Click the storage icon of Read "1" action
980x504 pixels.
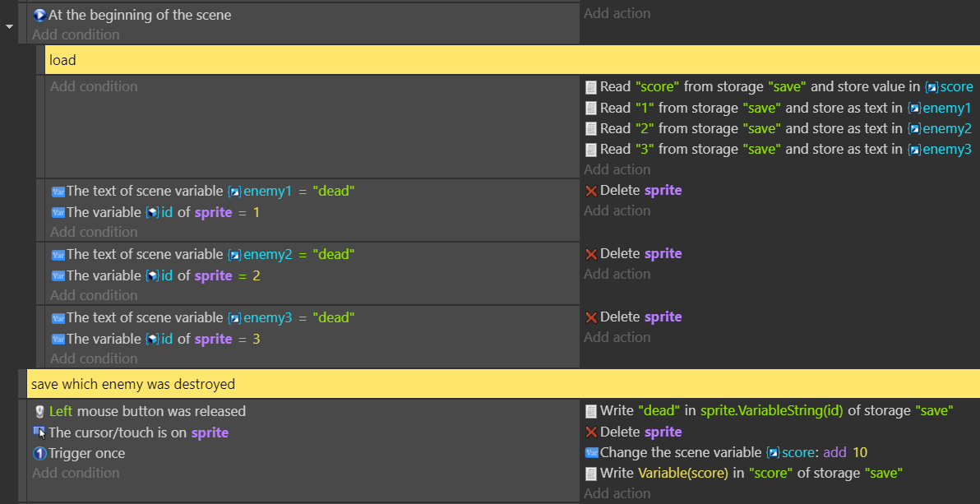pyautogui.click(x=590, y=109)
